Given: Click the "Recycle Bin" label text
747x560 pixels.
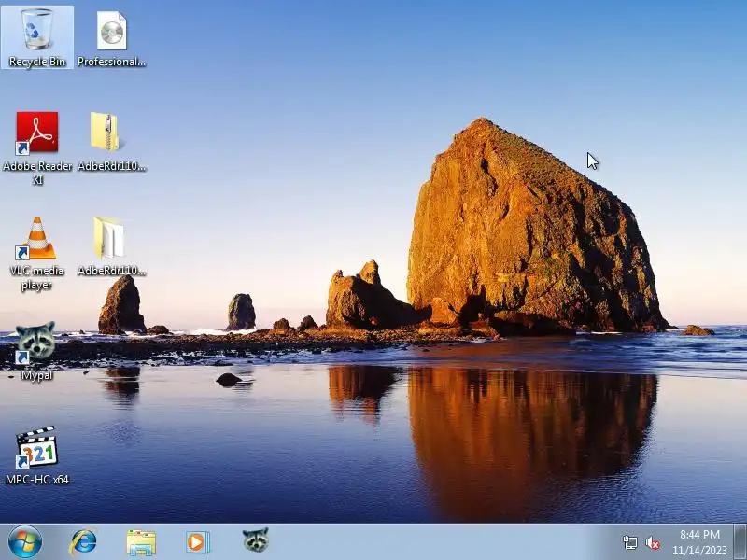Looking at the screenshot, I should click(37, 62).
